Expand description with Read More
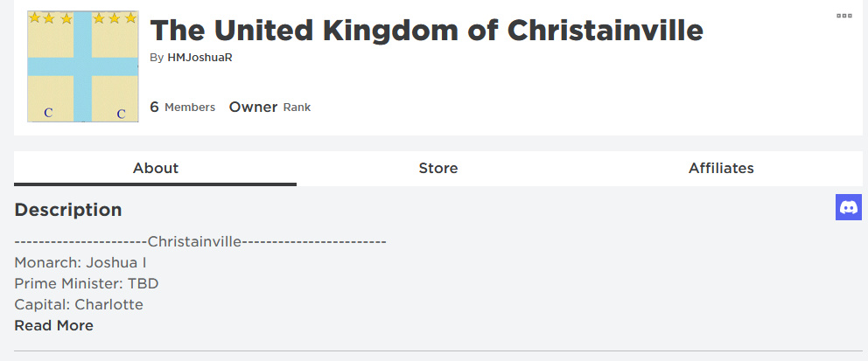The height and width of the screenshot is (361, 868). [53, 326]
